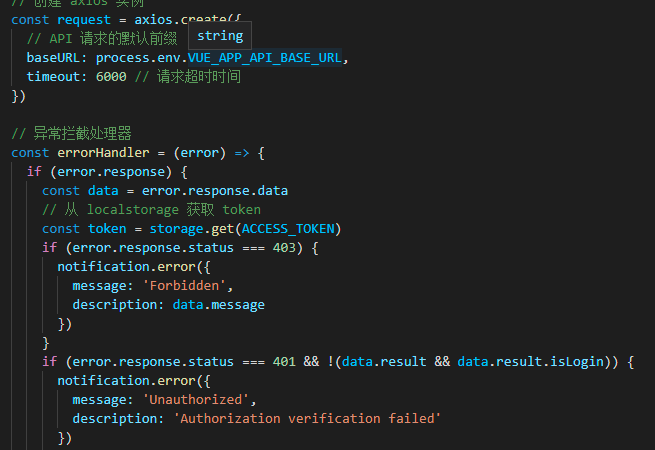Click the 'Authorization verification failed' string
This screenshot has height=450, width=655.
pyautogui.click(x=307, y=418)
